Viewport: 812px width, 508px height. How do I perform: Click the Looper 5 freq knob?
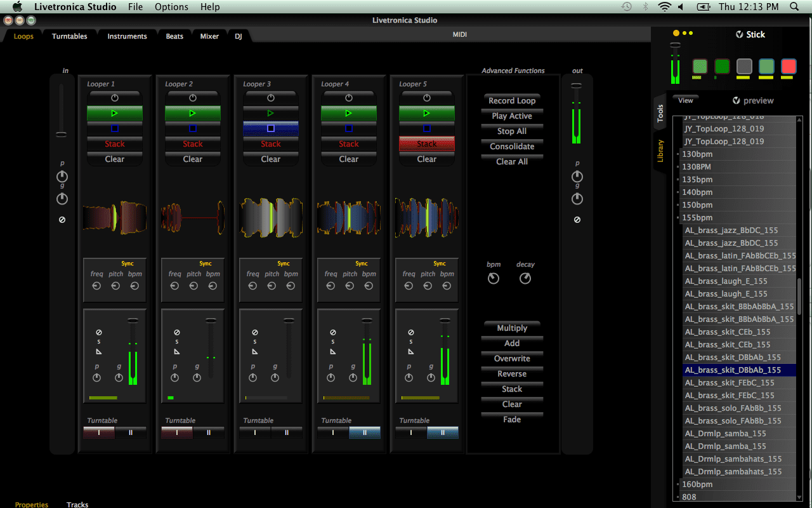click(x=409, y=286)
